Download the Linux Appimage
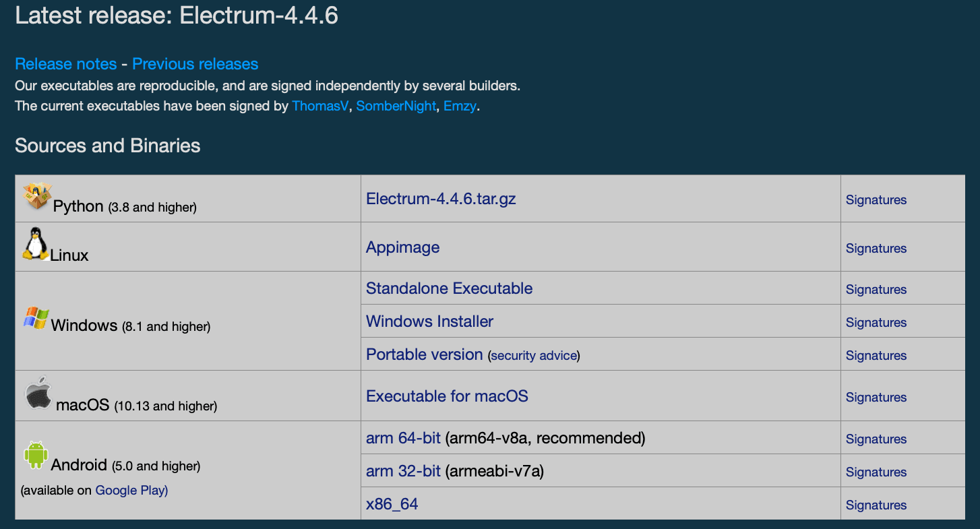 (x=402, y=247)
